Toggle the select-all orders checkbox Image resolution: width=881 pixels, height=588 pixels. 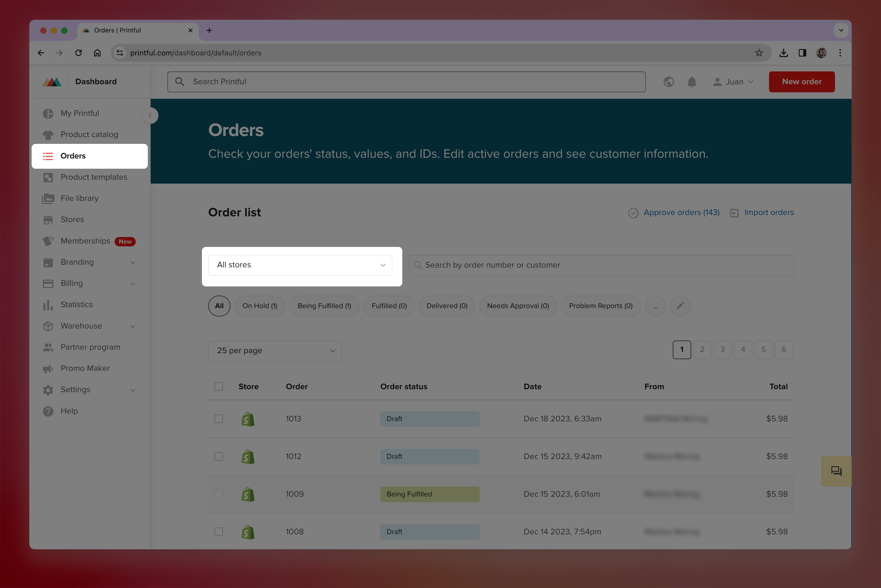point(219,387)
